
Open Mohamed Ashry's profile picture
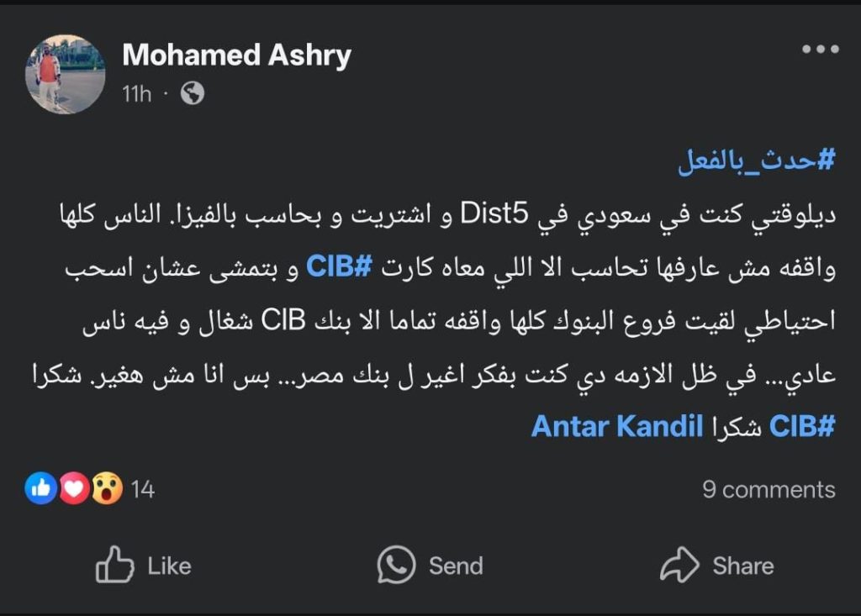65,74
